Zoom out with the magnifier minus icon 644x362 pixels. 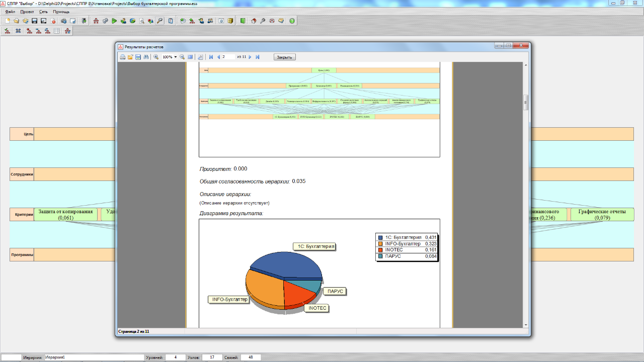[x=182, y=57]
